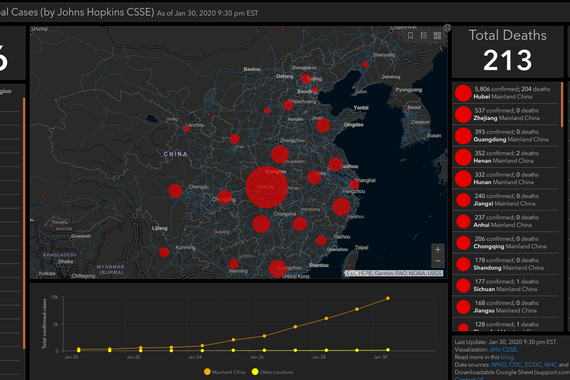
Task: Open the ECDC data source link
Action: [533, 364]
